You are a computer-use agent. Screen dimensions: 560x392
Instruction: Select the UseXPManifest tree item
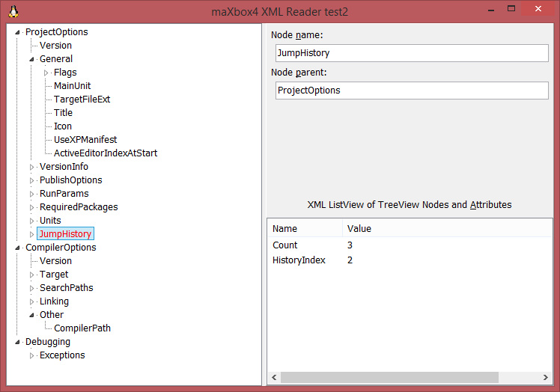pyautogui.click(x=85, y=140)
